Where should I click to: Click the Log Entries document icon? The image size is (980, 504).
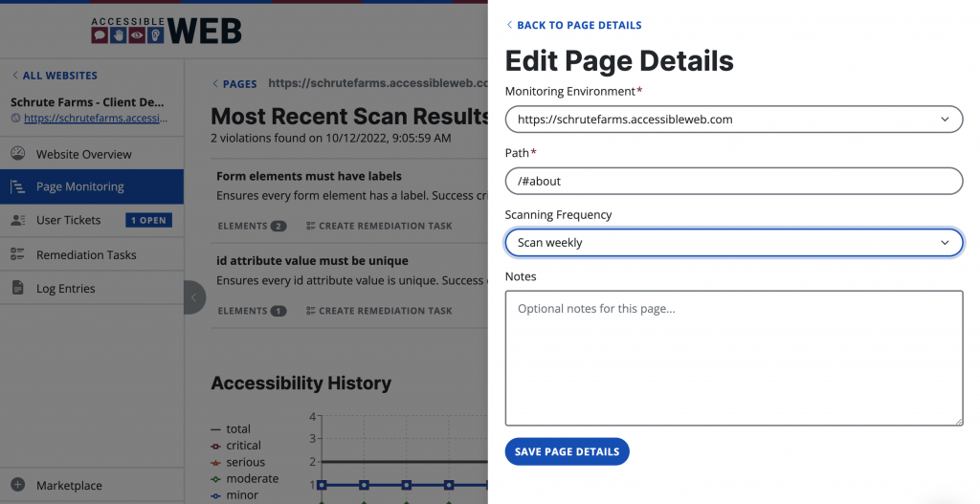(x=17, y=288)
